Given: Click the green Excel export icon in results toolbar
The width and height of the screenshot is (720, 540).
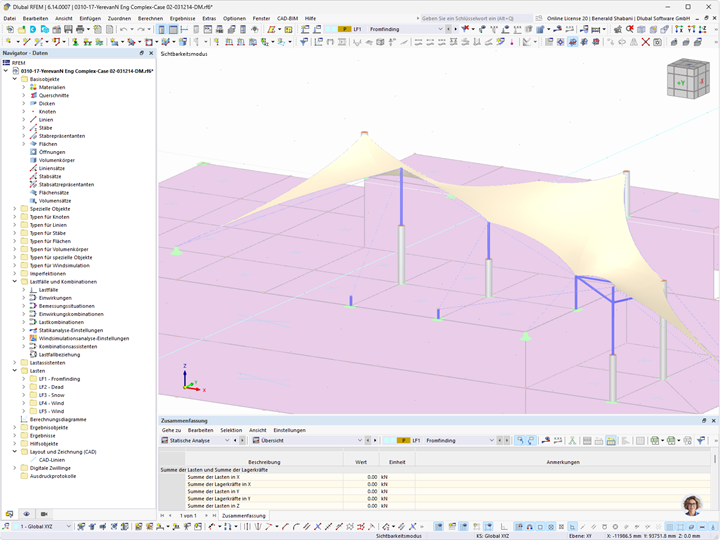Looking at the screenshot, I should [x=655, y=440].
